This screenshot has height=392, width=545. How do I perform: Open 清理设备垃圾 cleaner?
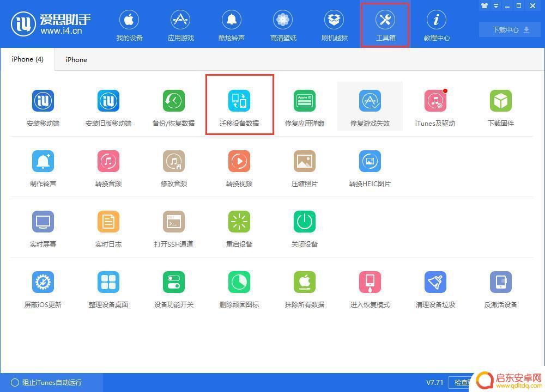tap(435, 289)
